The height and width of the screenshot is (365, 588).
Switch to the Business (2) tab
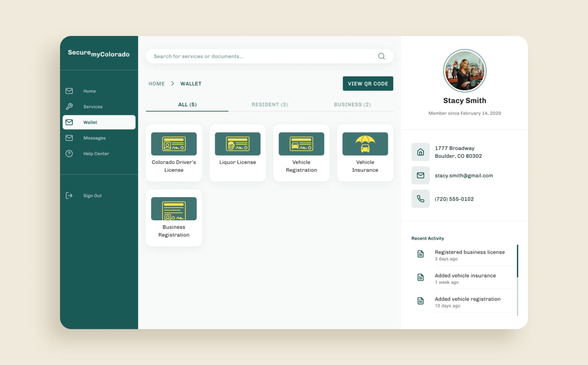352,105
